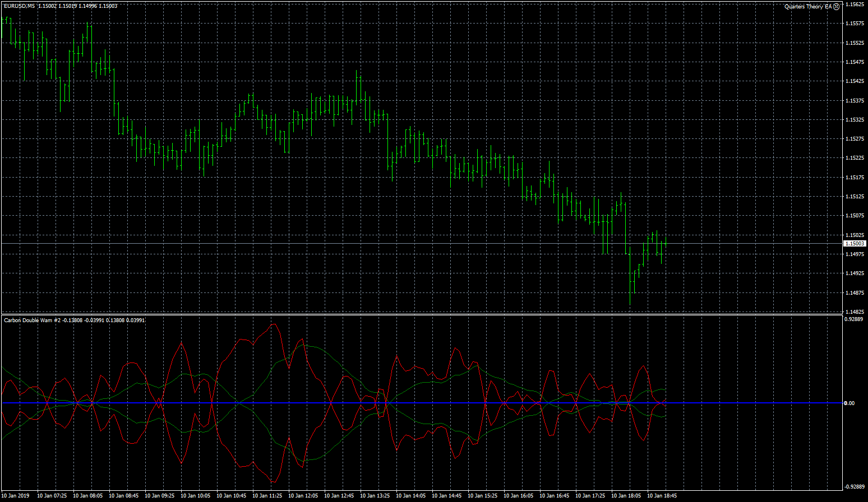Click the 'Quarters Theory EA' label

tap(808, 7)
